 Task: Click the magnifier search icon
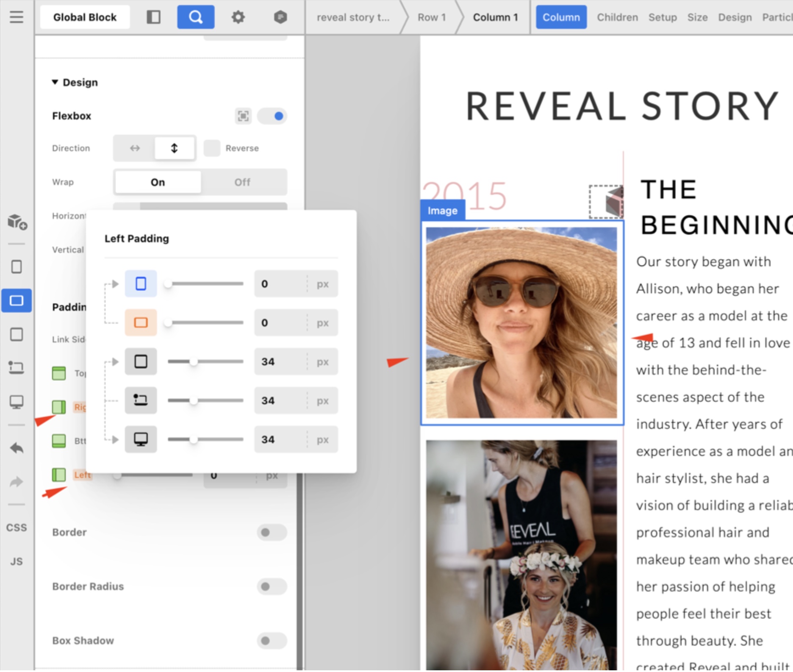195,17
